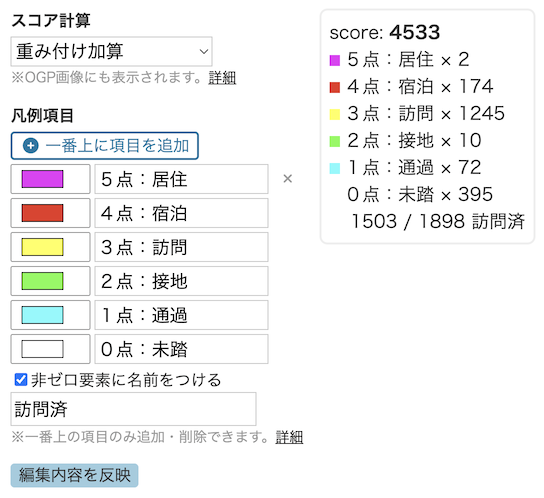Click the 5点:居住 × 2 legend row
544x498 pixels.
click(399, 60)
